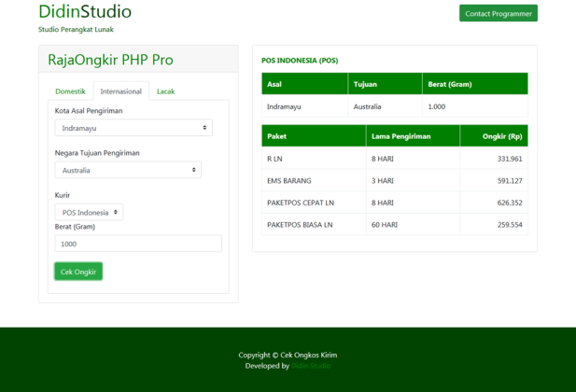This screenshot has height=392, width=576.
Task: Expand the Kurir POS Indonesia dropdown
Action: (89, 213)
